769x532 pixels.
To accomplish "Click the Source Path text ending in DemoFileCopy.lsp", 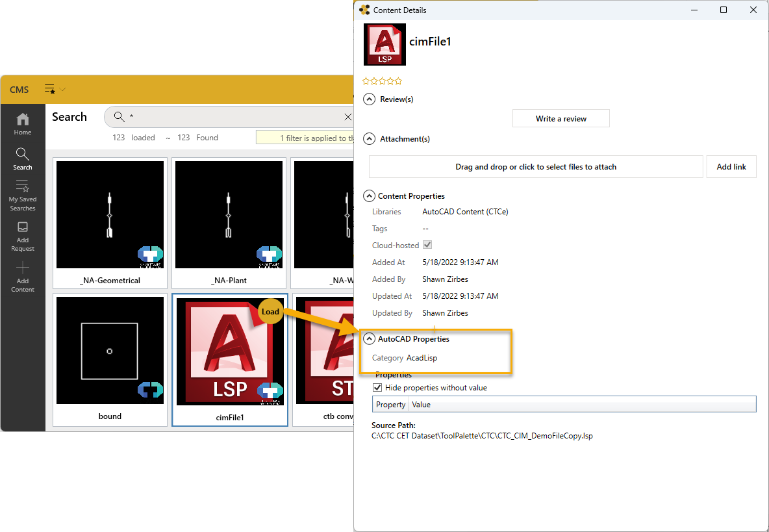I will tap(482, 436).
